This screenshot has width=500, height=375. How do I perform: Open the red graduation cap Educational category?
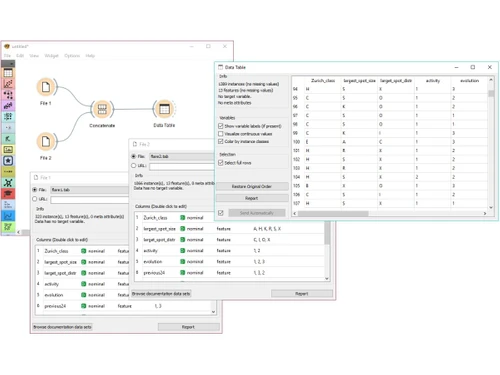[x=8, y=194]
